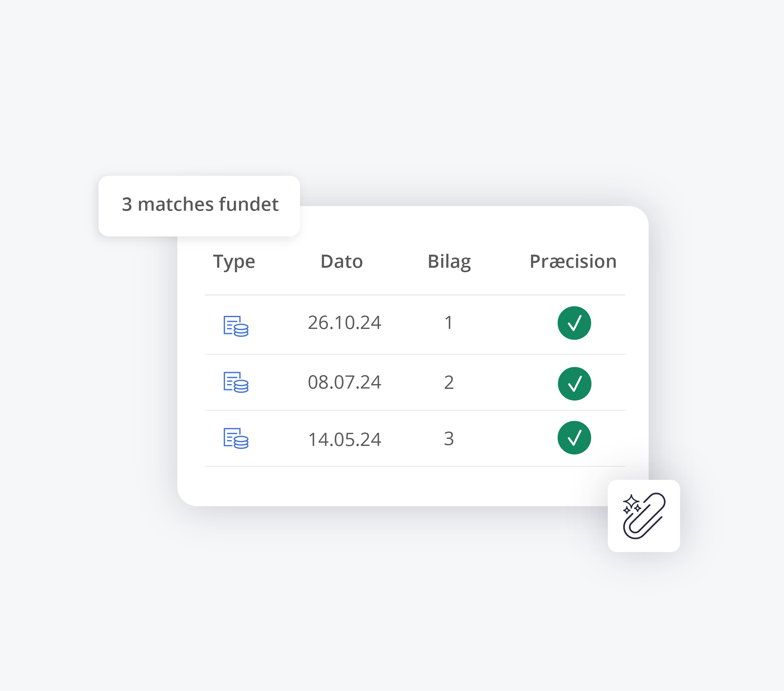
Task: Click bilag number 2
Action: (x=449, y=382)
